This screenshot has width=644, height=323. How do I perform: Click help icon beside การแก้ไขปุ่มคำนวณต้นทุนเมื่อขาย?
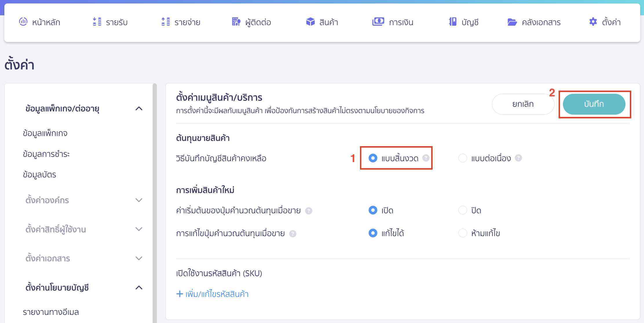[293, 234]
